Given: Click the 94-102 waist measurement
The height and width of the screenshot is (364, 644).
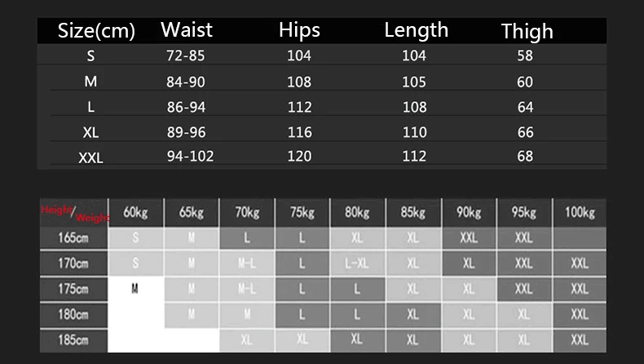Looking at the screenshot, I should 190,156.
